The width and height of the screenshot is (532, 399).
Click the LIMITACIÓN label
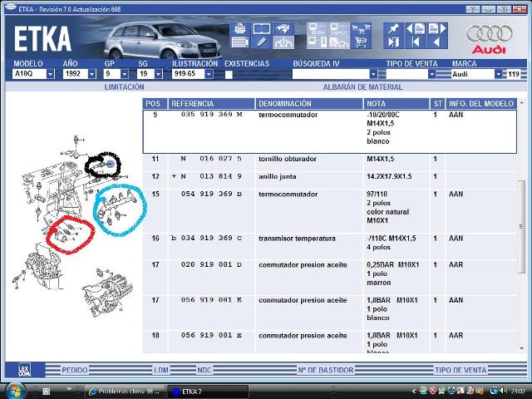[x=124, y=87]
